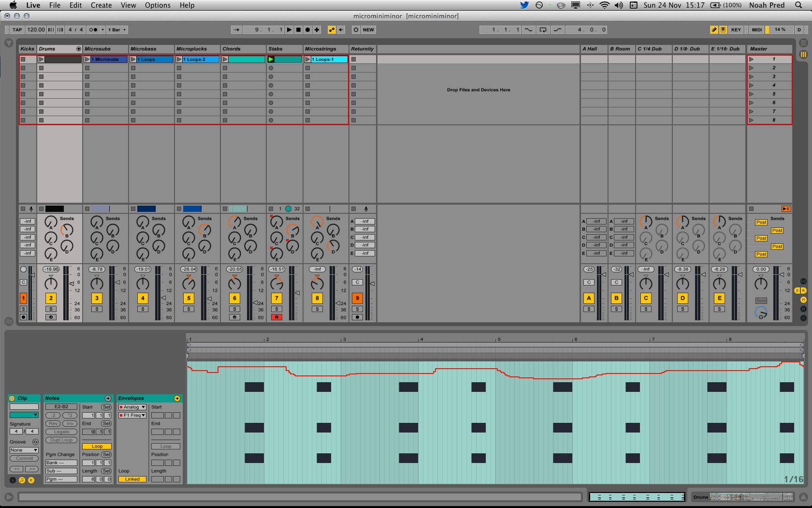Hit the global Record button

[307, 30]
